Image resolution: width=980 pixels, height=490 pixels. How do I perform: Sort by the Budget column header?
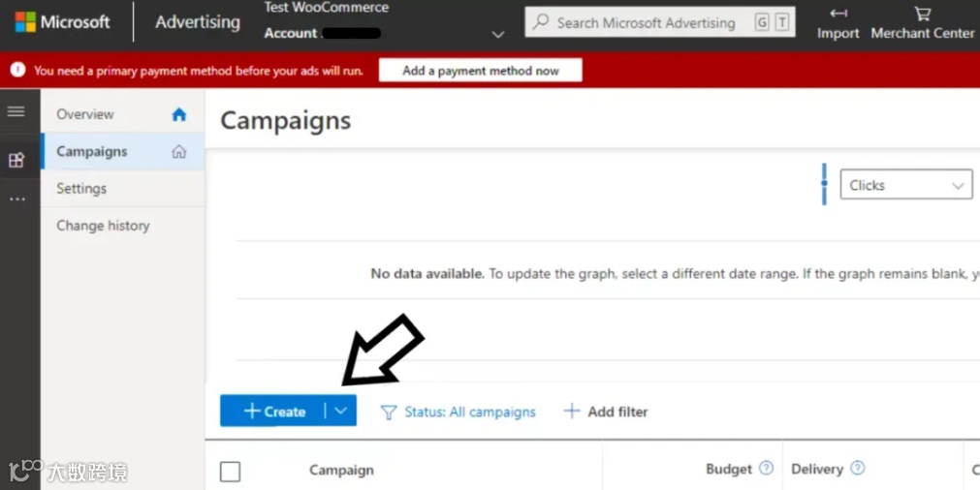(729, 470)
